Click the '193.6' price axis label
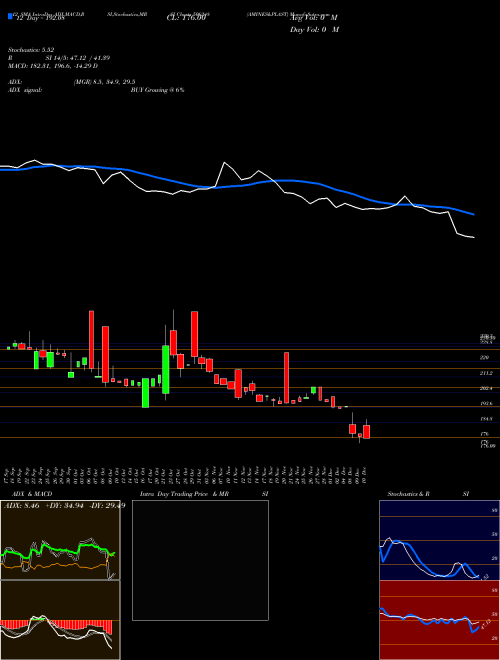Image resolution: width=500 pixels, height=660 pixels. pos(486,403)
